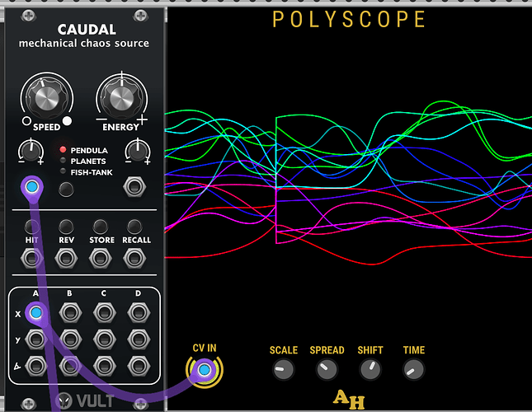Image resolution: width=532 pixels, height=412 pixels.
Task: Turn the Polyscope SCALE knob
Action: [x=283, y=370]
